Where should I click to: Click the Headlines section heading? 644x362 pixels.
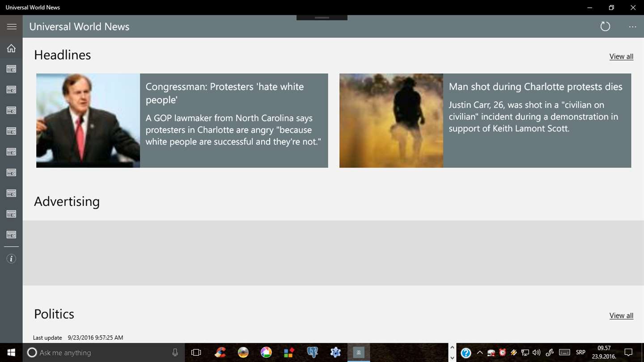[x=63, y=55]
